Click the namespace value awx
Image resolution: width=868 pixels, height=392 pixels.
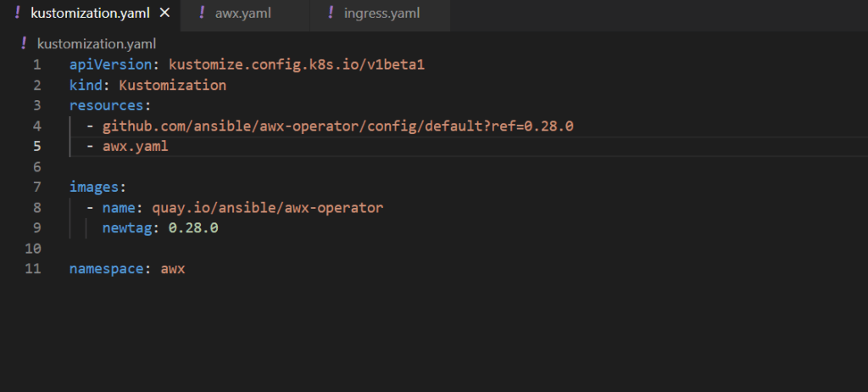[173, 269]
